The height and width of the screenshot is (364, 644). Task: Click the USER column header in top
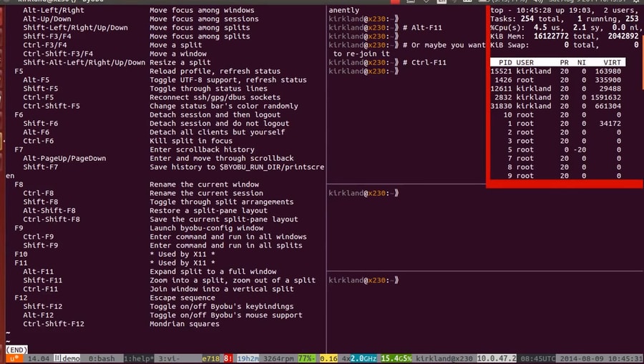coord(525,62)
